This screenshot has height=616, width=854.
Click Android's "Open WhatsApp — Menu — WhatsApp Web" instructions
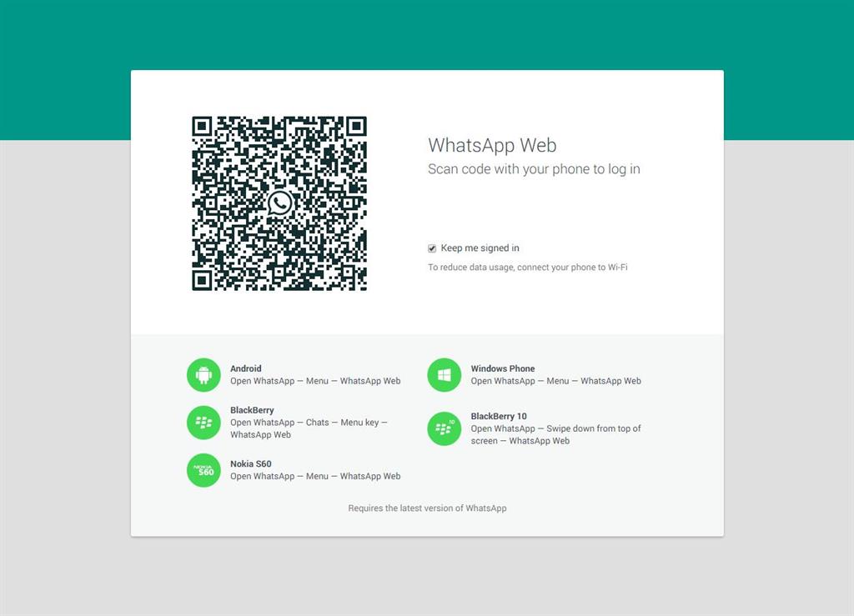[315, 381]
